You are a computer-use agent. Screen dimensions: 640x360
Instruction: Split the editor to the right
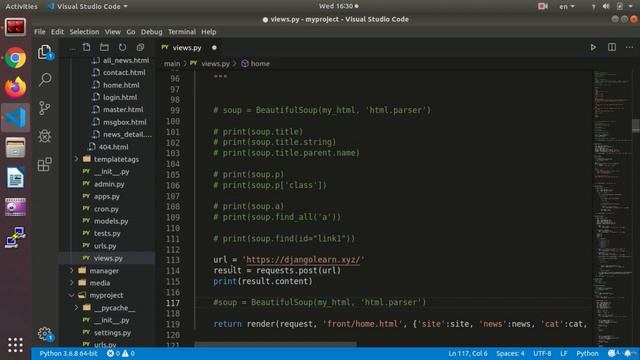(611, 47)
